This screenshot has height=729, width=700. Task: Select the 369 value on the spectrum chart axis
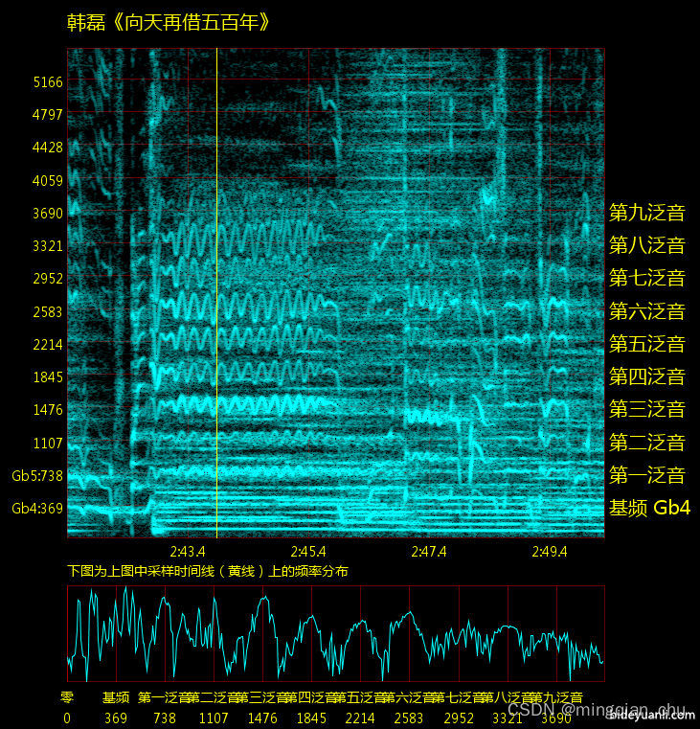click(x=116, y=718)
